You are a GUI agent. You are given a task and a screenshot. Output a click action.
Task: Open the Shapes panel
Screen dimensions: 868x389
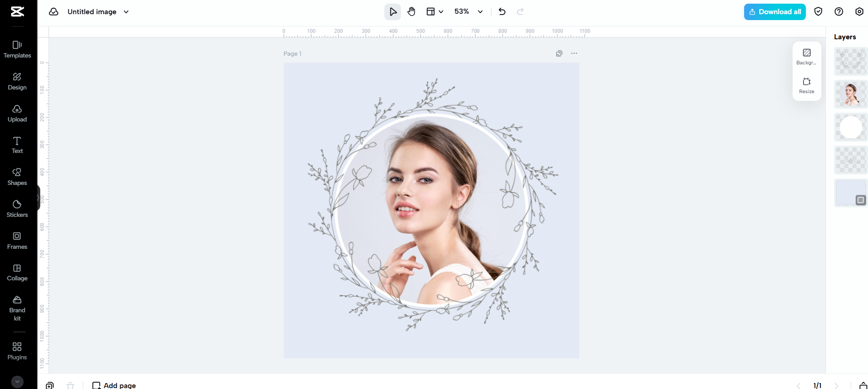[x=17, y=177]
